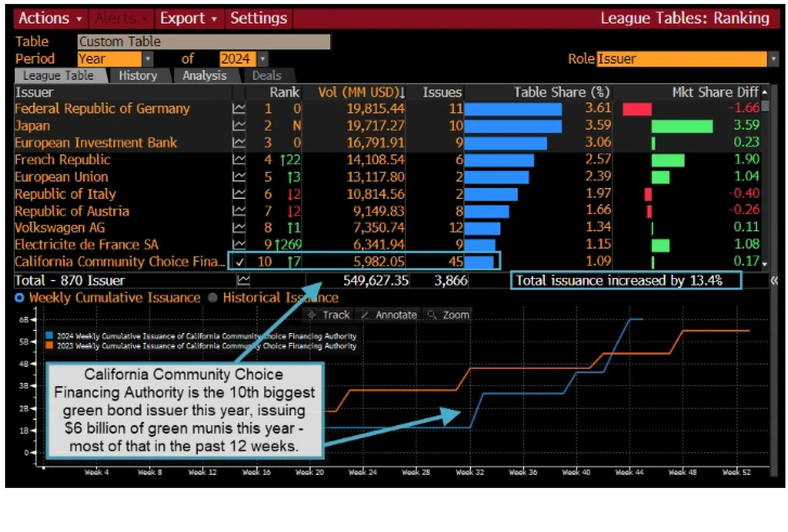Image resolution: width=788 pixels, height=532 pixels.
Task: Click market share diff -1.66
Action: coord(744,108)
